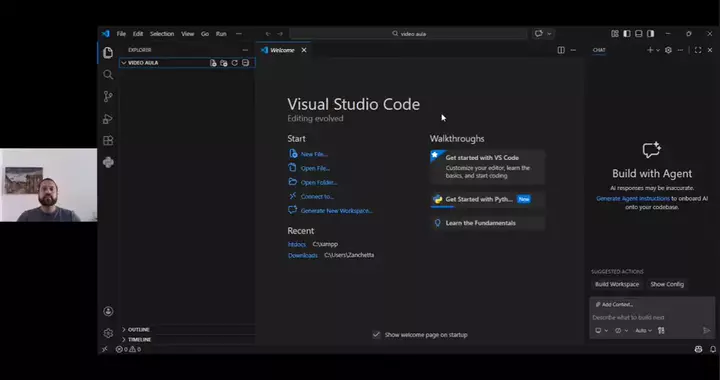
Task: Open recent htdocs folder
Action: 297,244
